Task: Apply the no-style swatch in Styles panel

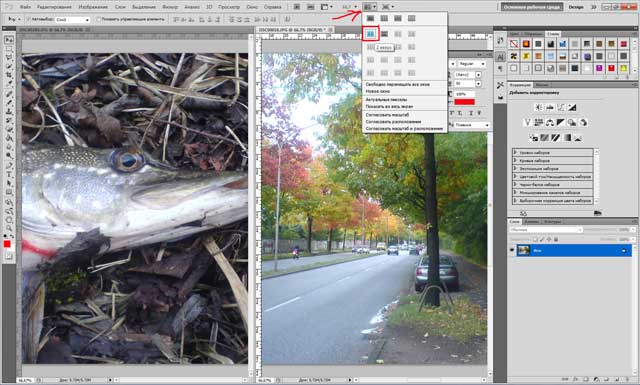Action: (514, 44)
